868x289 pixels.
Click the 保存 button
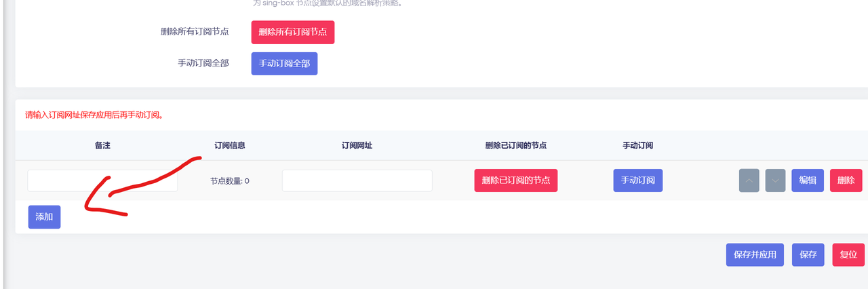click(x=808, y=255)
